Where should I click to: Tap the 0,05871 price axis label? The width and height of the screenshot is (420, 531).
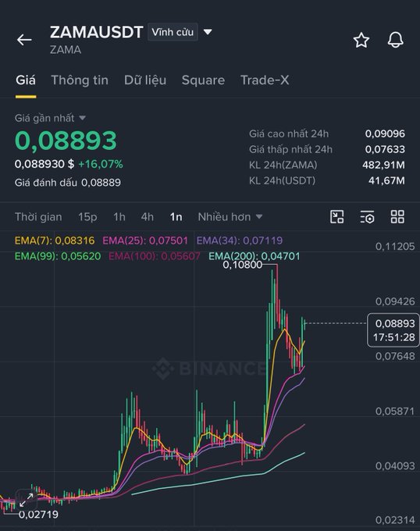click(x=395, y=411)
